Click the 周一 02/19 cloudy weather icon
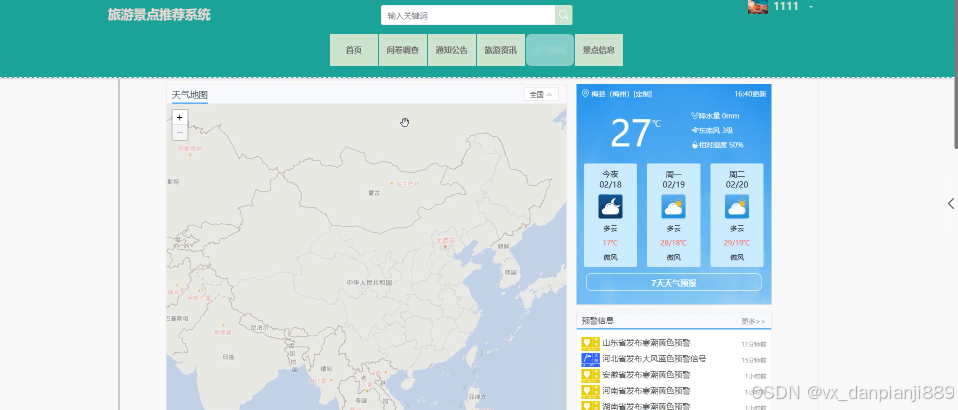Viewport: 958px width, 410px height. (x=673, y=207)
